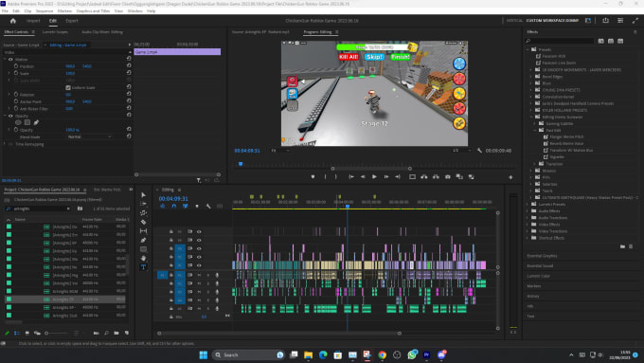Select the Pen tool in tools panel

point(143,240)
